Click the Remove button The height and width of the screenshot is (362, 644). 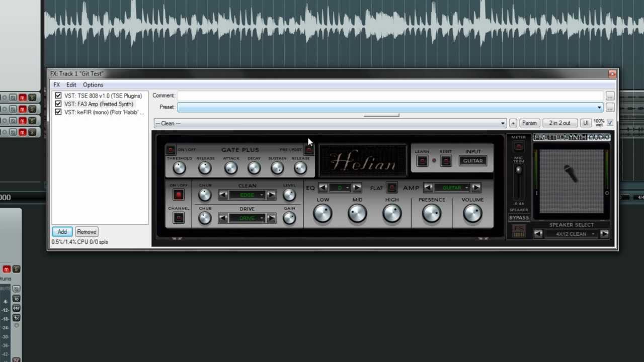(x=87, y=232)
